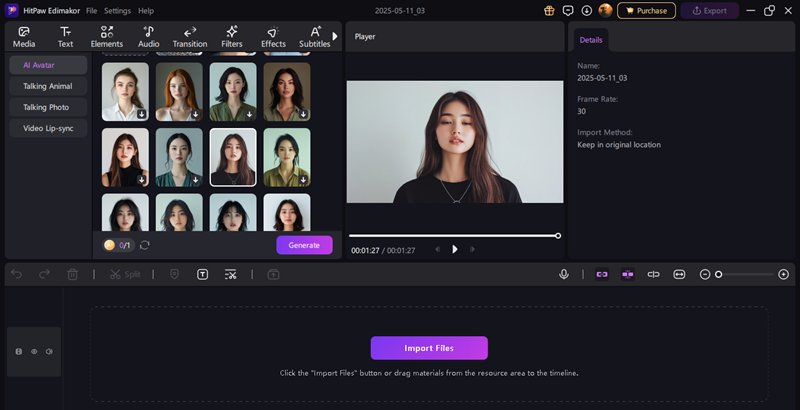
Task: Toggle the track lock icon
Action: (19, 352)
